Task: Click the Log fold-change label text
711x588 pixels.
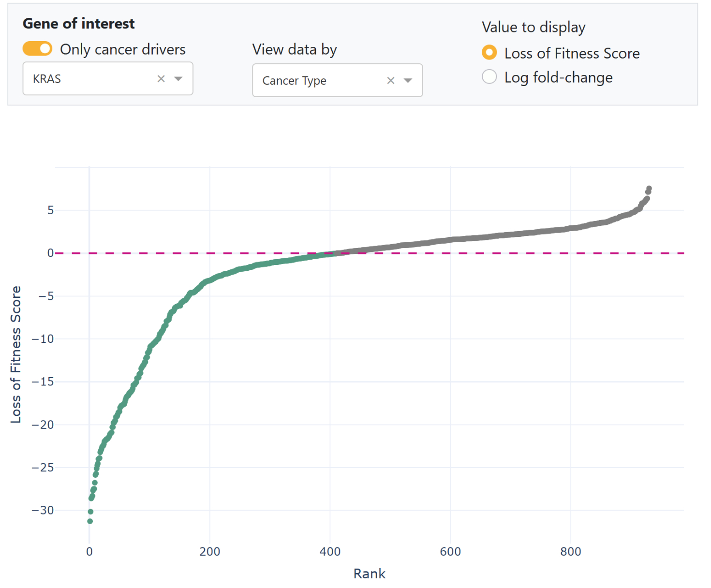Action: 558,77
